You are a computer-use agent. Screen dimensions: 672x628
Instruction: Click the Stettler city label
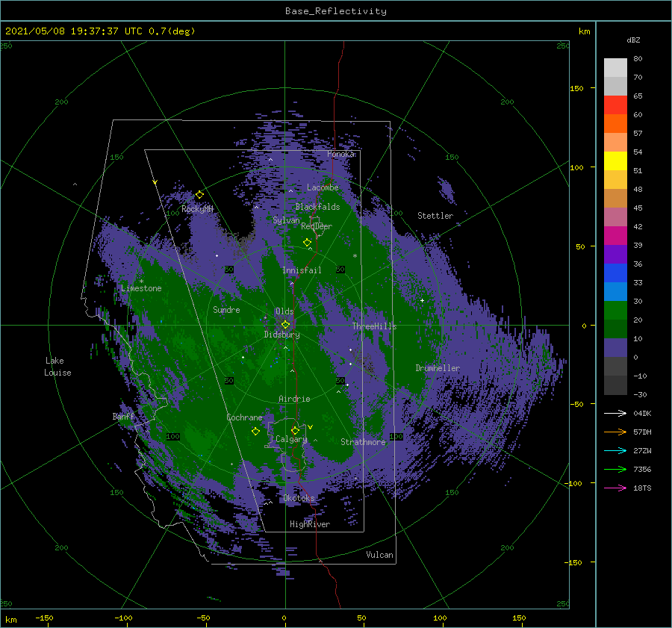pyautogui.click(x=435, y=216)
